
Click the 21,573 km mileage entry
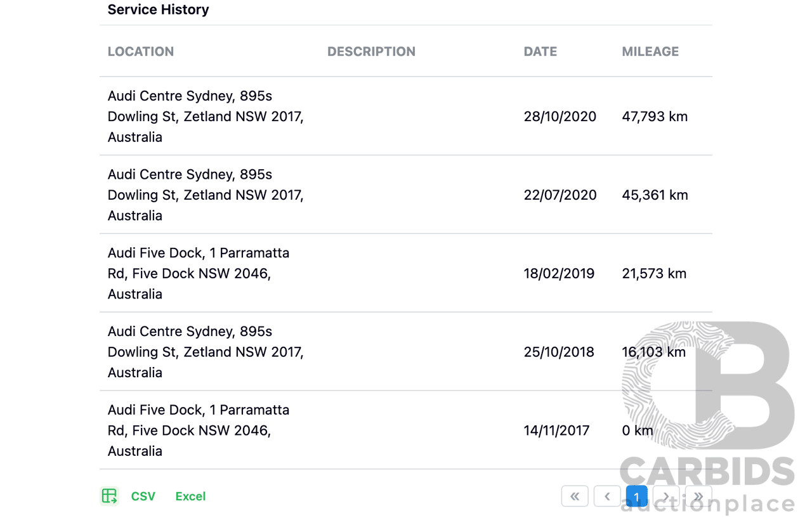point(654,274)
